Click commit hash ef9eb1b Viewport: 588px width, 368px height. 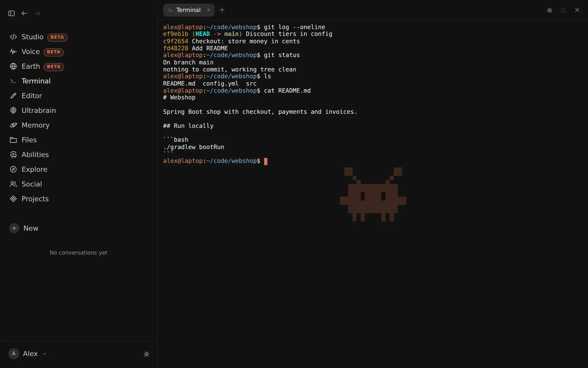[175, 34]
